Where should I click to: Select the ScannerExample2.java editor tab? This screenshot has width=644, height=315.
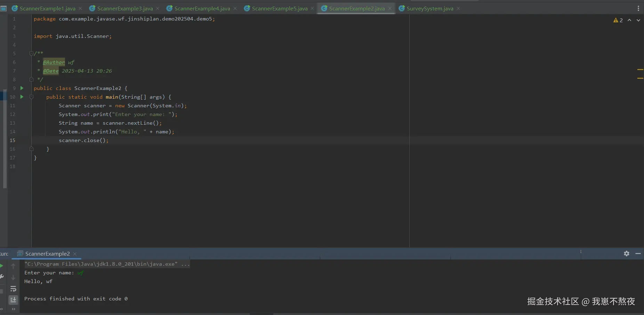(x=357, y=8)
